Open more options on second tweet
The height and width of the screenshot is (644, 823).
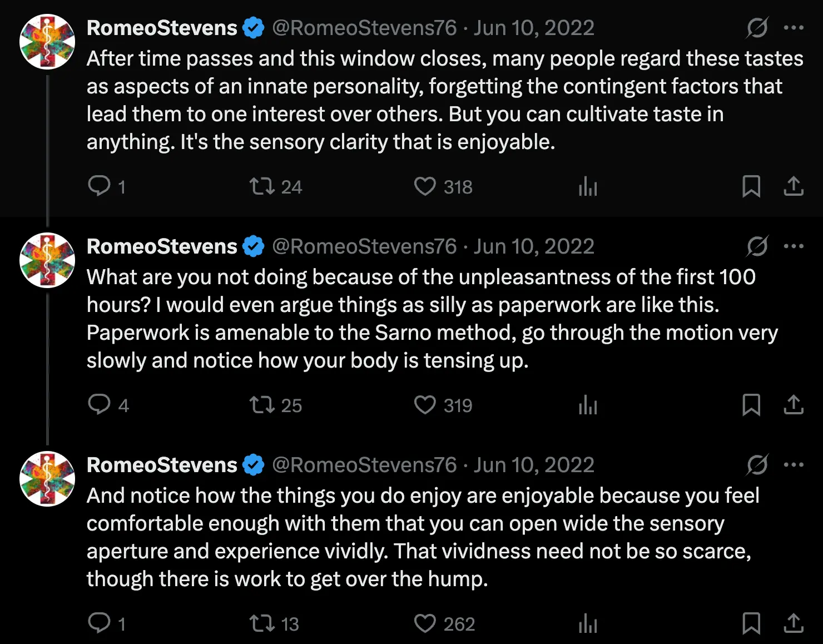[x=794, y=246]
